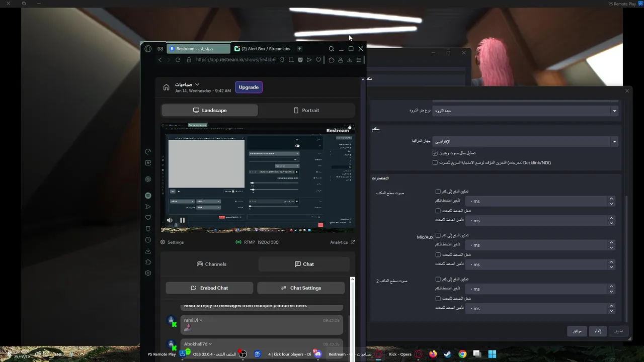Viewport: 644px width, 362px height.
Task: Take a snapshot from address bar
Action: point(291,60)
